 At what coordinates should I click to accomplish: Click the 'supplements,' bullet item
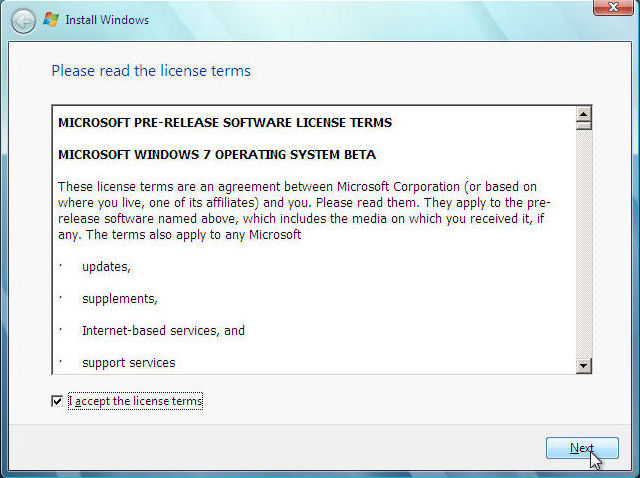pyautogui.click(x=120, y=299)
